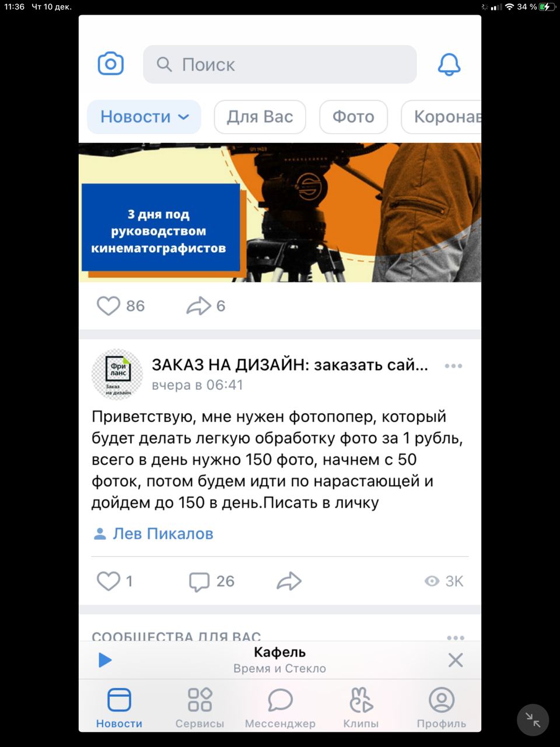Focus the Поиск search field
560x747 pixels.
click(280, 64)
